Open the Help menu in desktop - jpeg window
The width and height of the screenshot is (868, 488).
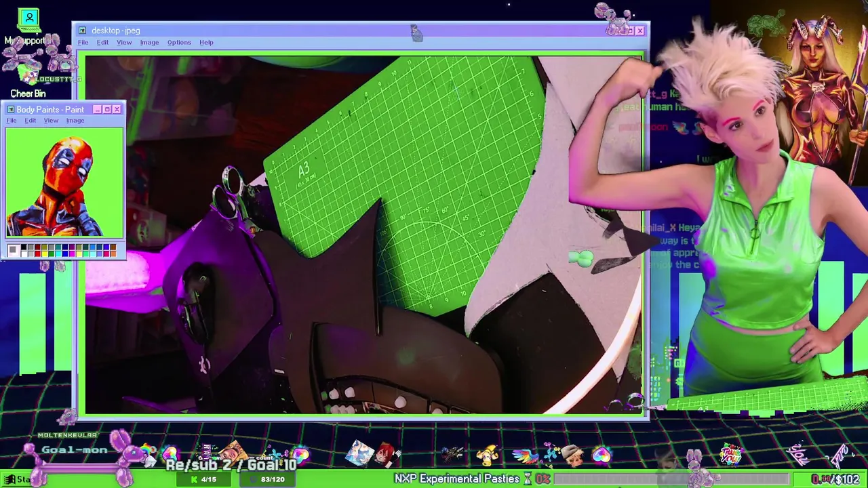[206, 42]
